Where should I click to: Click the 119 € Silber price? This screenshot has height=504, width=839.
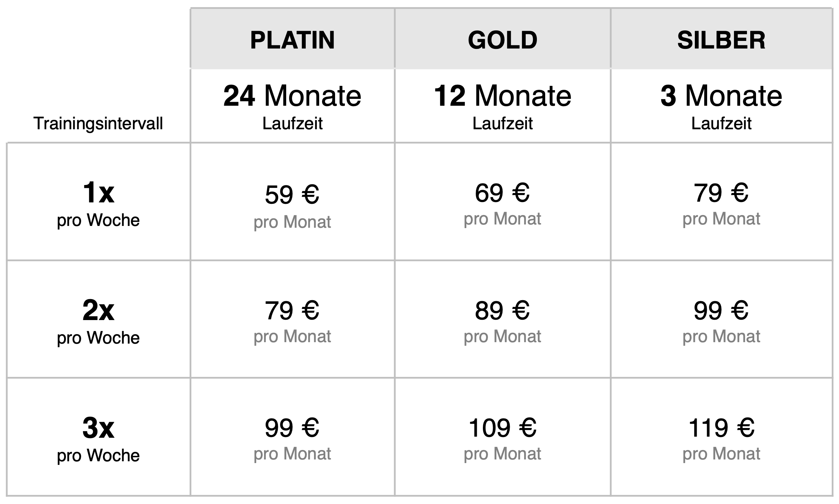[x=721, y=428]
